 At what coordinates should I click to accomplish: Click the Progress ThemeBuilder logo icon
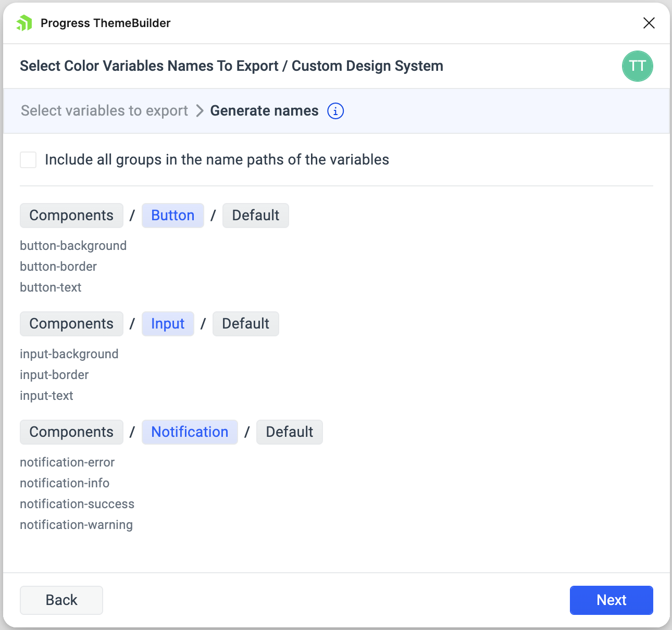(x=24, y=23)
